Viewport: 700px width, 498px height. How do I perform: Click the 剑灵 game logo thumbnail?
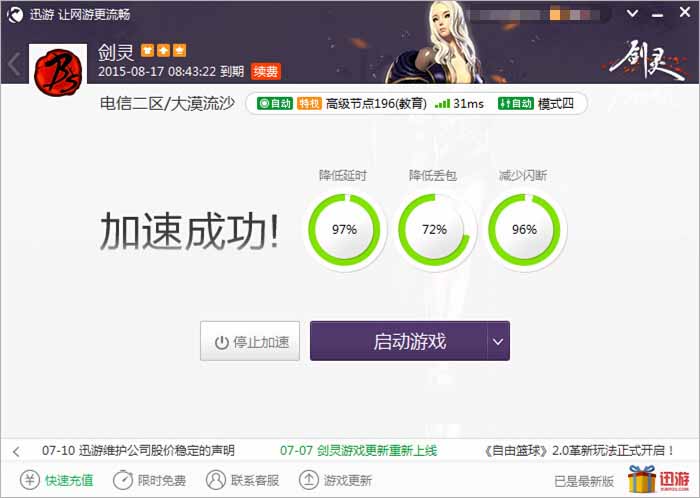click(58, 71)
